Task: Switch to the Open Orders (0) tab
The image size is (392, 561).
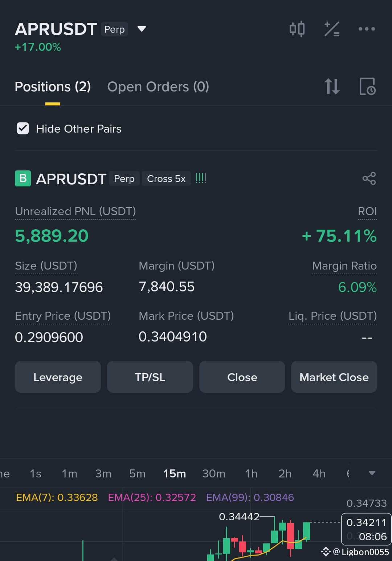Action: [158, 87]
